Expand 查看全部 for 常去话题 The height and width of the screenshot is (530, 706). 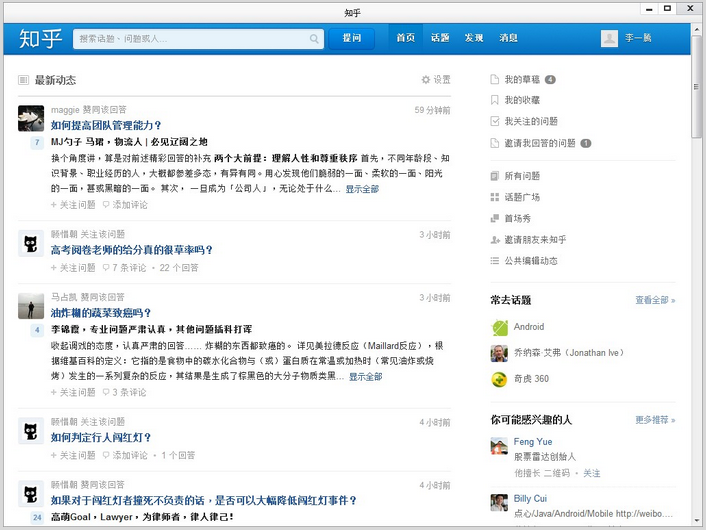[x=655, y=300]
